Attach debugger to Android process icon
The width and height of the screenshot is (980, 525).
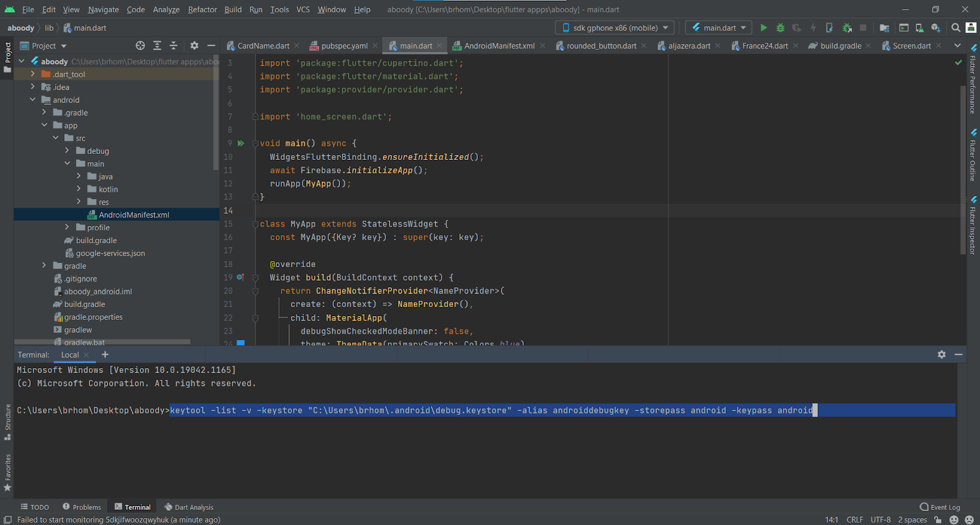(847, 28)
